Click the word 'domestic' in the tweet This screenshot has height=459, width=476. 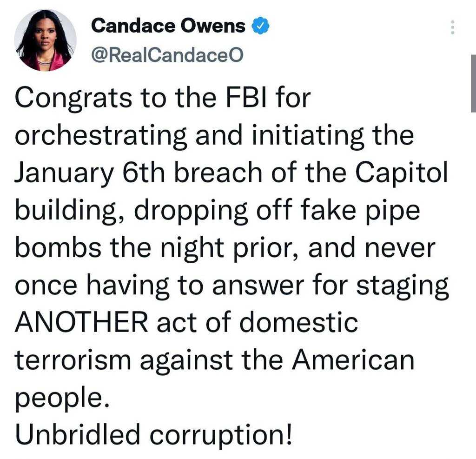[x=299, y=322]
